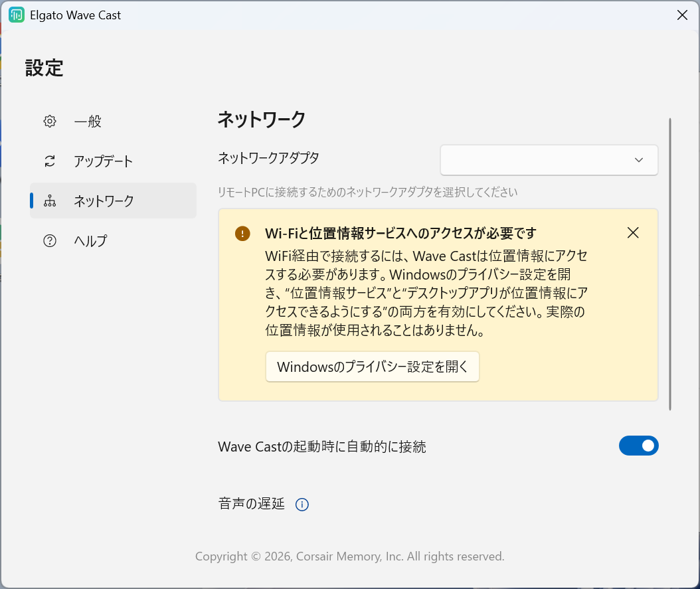The width and height of the screenshot is (700, 589).
Task: Click the Elgato Wave Cast logo icon
Action: click(x=17, y=15)
